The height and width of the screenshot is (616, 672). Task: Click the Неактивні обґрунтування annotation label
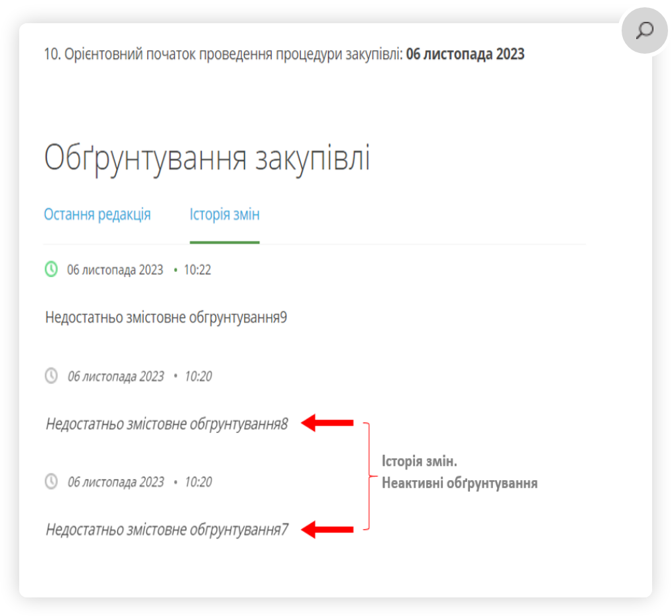coord(459,483)
